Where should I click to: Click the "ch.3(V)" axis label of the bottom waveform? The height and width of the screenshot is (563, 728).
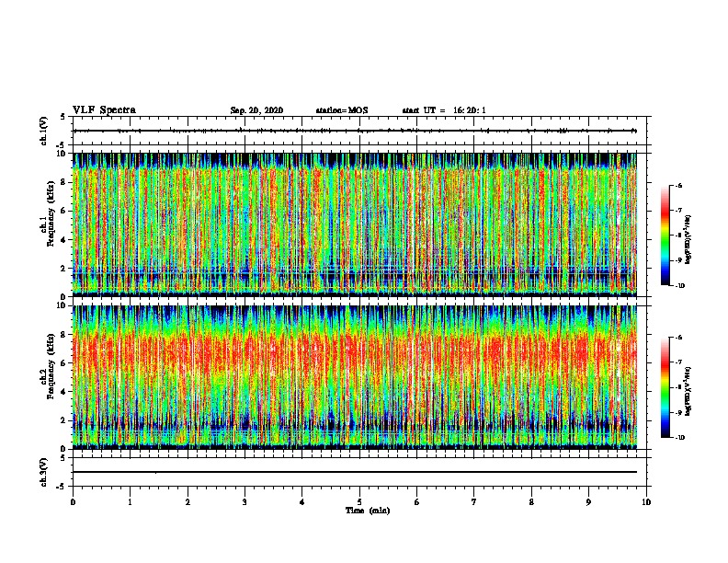click(x=44, y=472)
